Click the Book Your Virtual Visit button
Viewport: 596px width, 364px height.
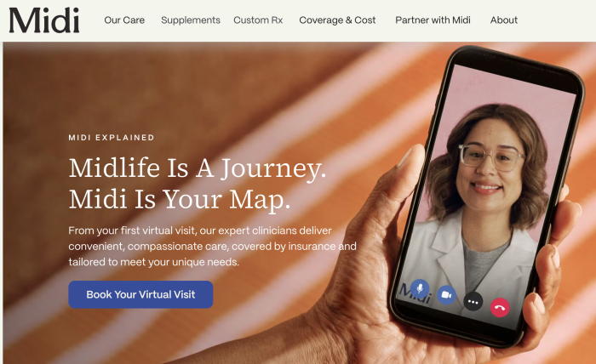pos(140,294)
